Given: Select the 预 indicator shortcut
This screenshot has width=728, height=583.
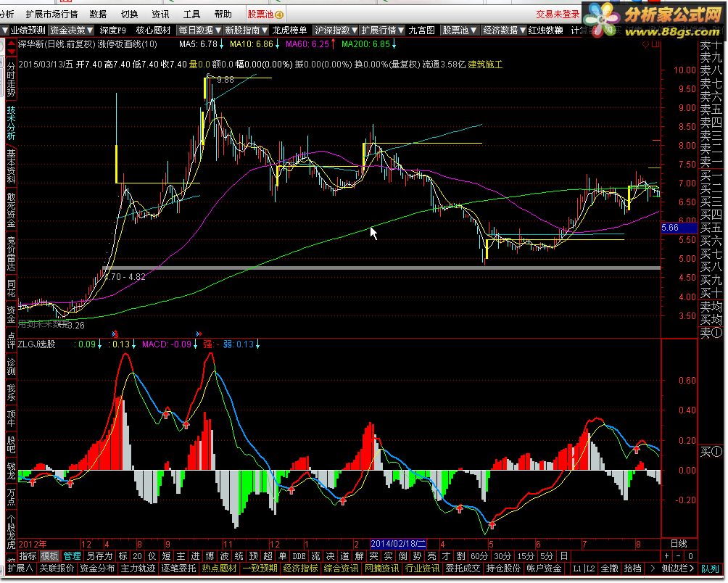Looking at the screenshot, I should pyautogui.click(x=254, y=556).
